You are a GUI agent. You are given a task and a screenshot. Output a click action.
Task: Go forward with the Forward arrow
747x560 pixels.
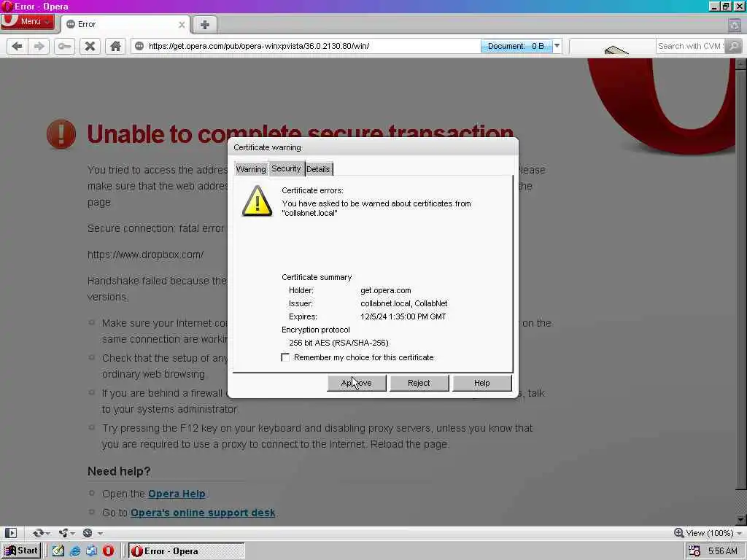tap(39, 46)
